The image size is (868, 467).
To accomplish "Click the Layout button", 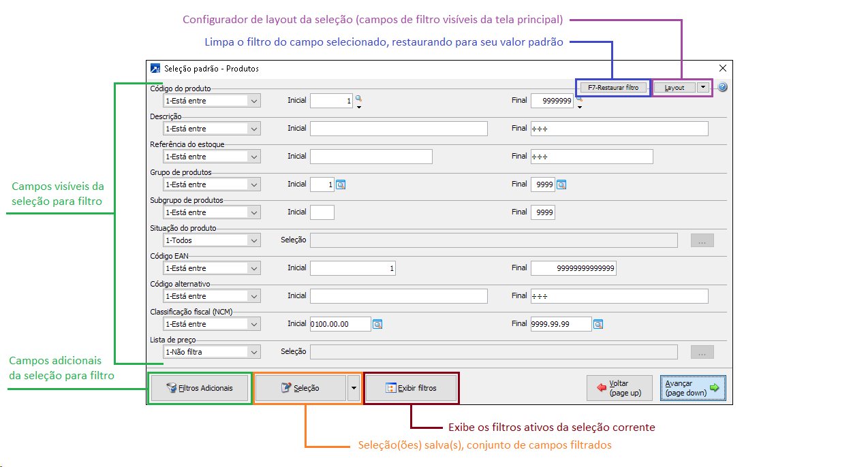I will [x=675, y=88].
